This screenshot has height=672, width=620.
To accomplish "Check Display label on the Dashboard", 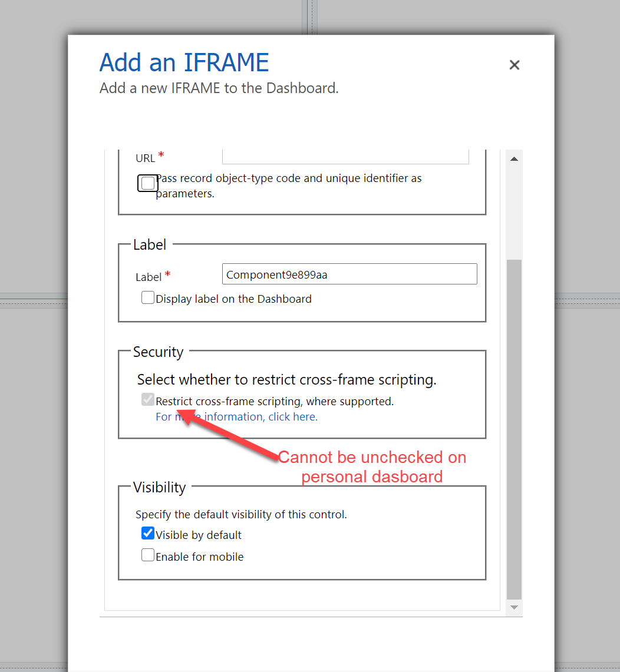I will 148,298.
